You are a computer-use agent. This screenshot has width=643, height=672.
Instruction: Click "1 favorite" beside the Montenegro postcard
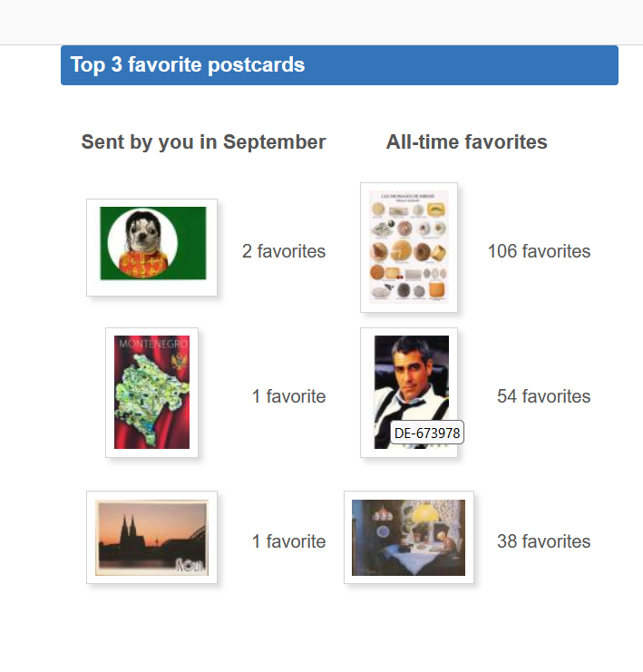point(288,396)
